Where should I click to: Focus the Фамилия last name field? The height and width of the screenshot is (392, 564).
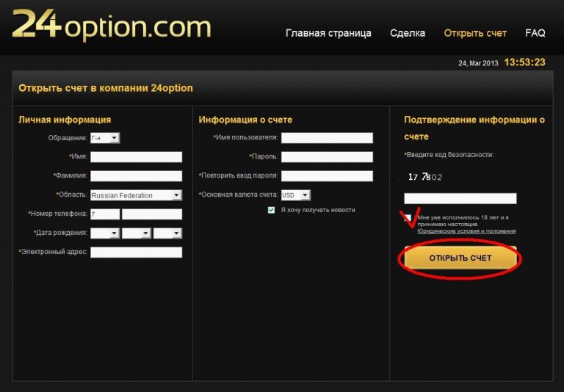tap(137, 176)
